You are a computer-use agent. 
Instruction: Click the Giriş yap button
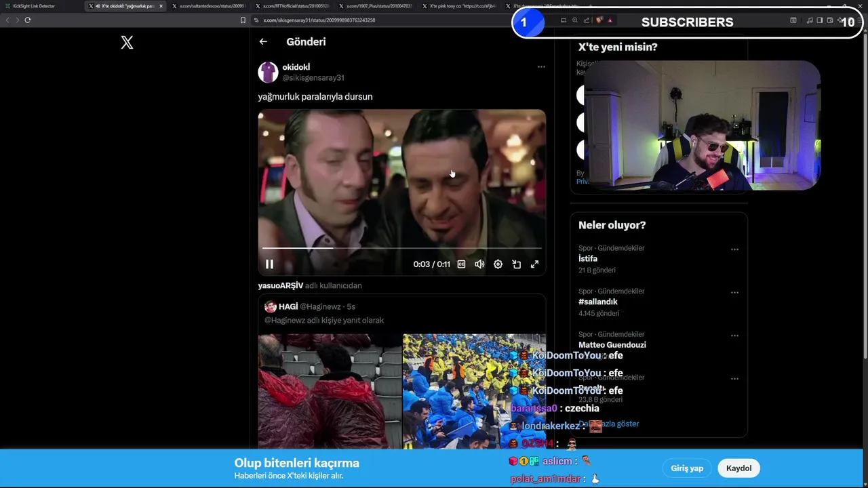(687, 468)
